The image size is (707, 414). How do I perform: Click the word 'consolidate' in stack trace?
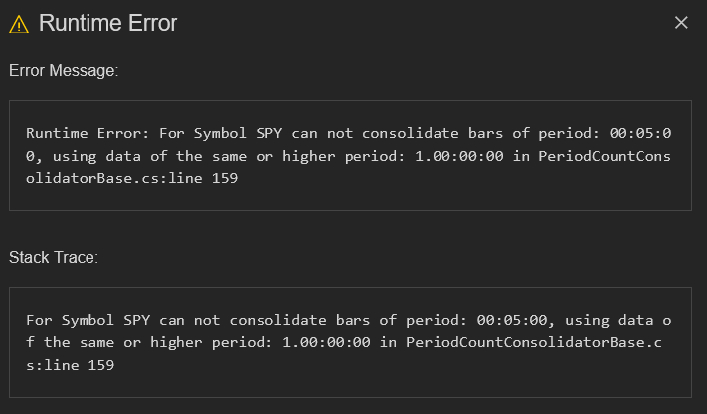click(278, 320)
